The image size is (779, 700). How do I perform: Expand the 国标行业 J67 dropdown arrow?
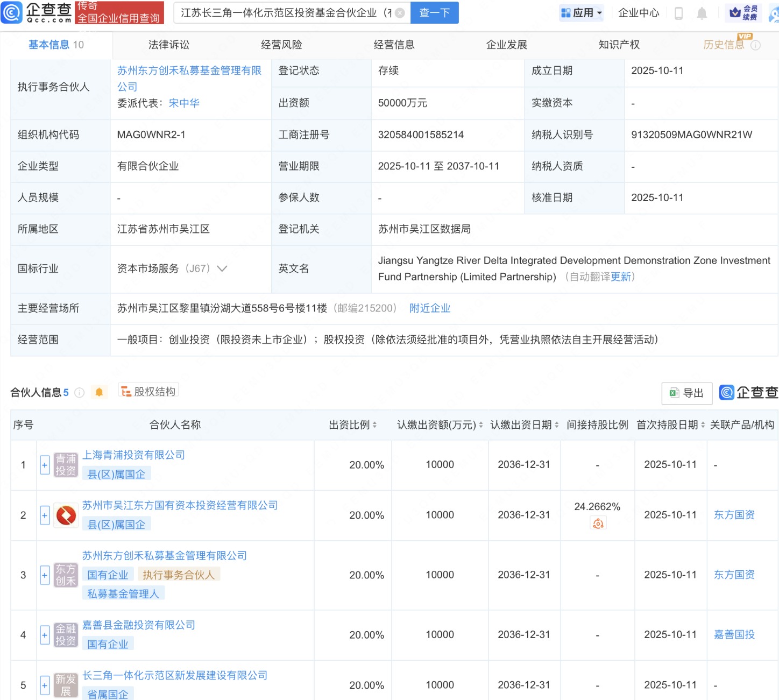pos(222,268)
